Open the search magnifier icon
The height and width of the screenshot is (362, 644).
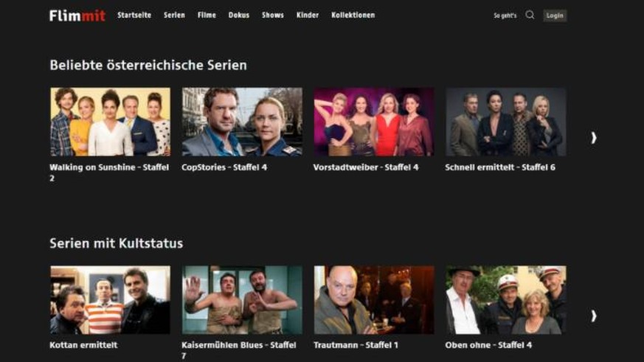(x=530, y=15)
